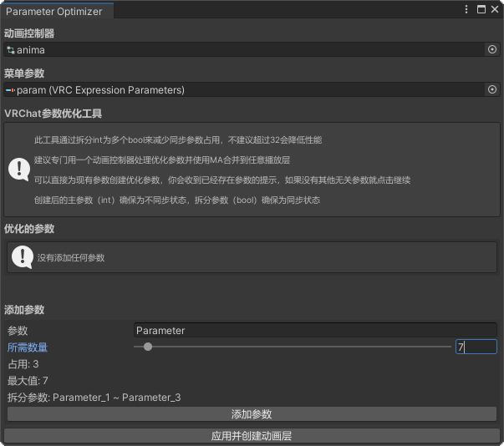The width and height of the screenshot is (504, 446).
Task: Click the asset icon beside param
Action: (10, 89)
